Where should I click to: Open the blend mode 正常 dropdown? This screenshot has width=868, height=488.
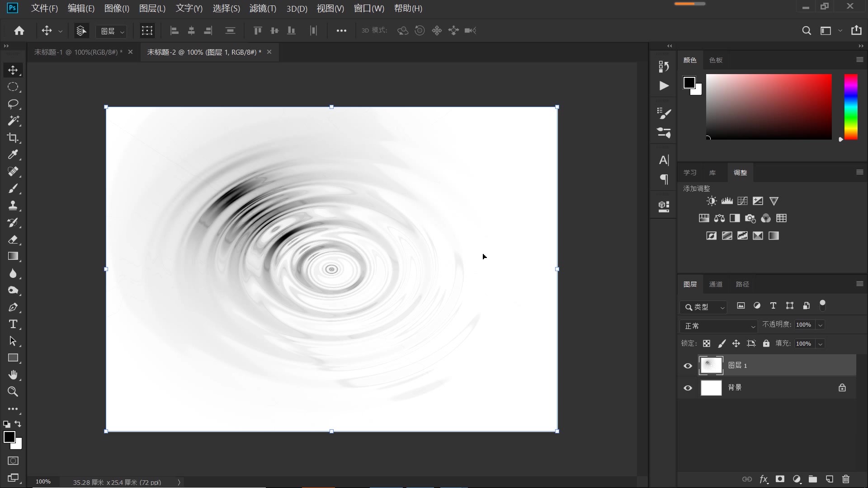tap(718, 326)
